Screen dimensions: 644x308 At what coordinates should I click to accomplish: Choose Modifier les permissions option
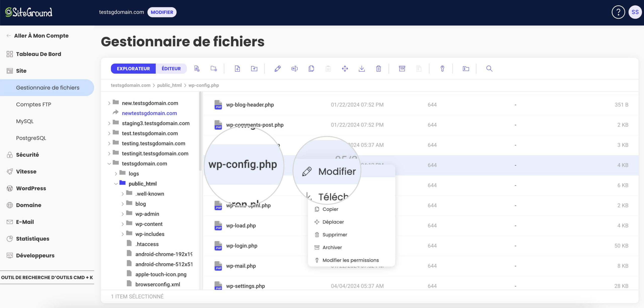pos(351,260)
